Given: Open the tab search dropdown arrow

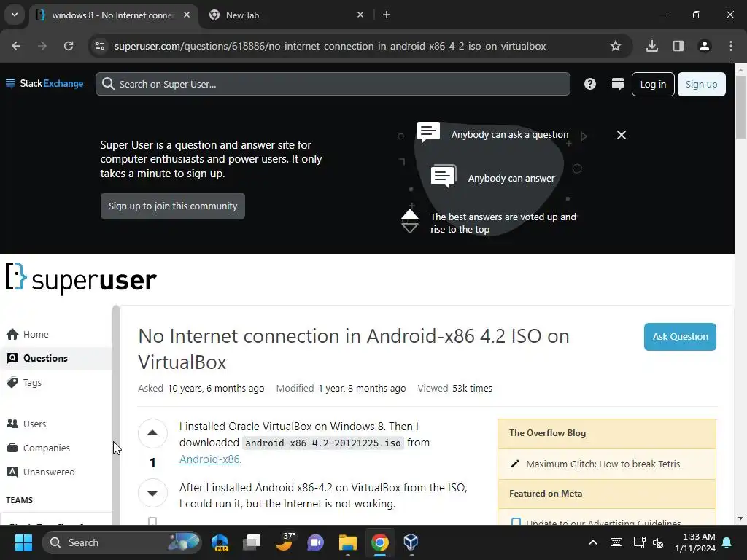Looking at the screenshot, I should tap(15, 15).
